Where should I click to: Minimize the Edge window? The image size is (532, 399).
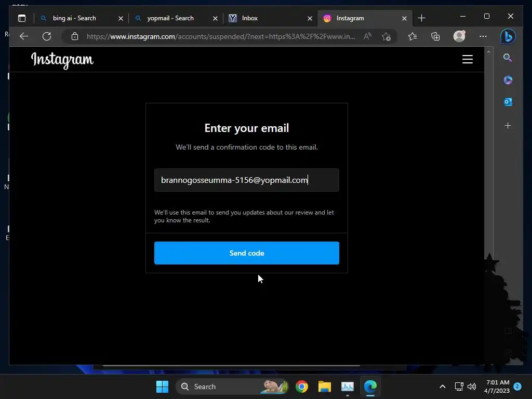pos(463,16)
